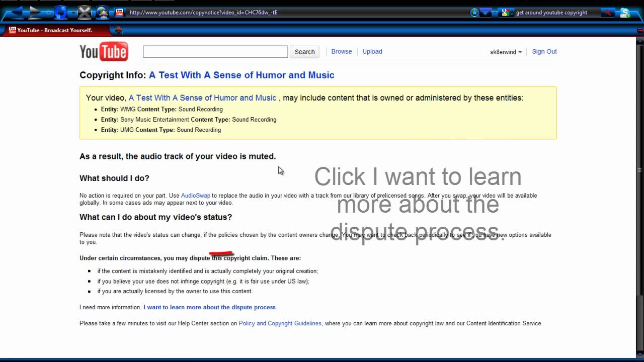This screenshot has width=644, height=362.
Task: Switch to the YouTube - Broadcast Yourself tab
Action: [55, 30]
